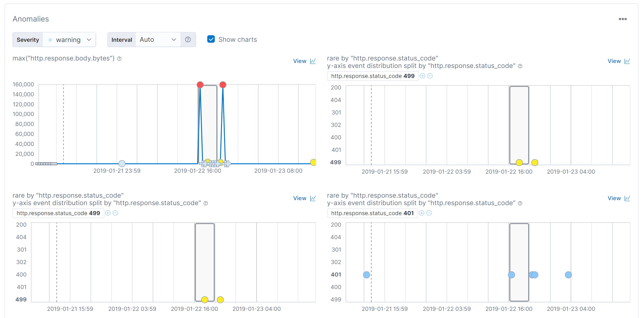The width and height of the screenshot is (644, 318).
Task: Click View on the body.bytes anomaly chart
Action: point(299,61)
